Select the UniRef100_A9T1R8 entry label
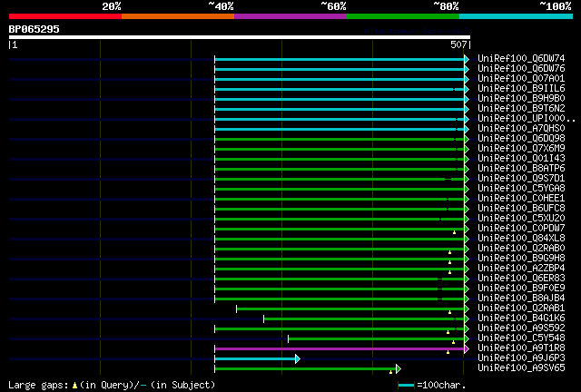This screenshot has height=392, width=581. click(x=521, y=348)
